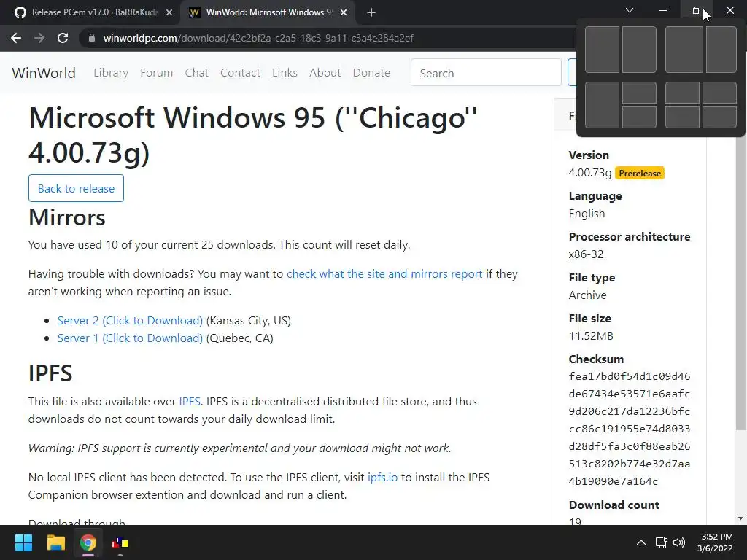Open the Links page

pyautogui.click(x=285, y=73)
